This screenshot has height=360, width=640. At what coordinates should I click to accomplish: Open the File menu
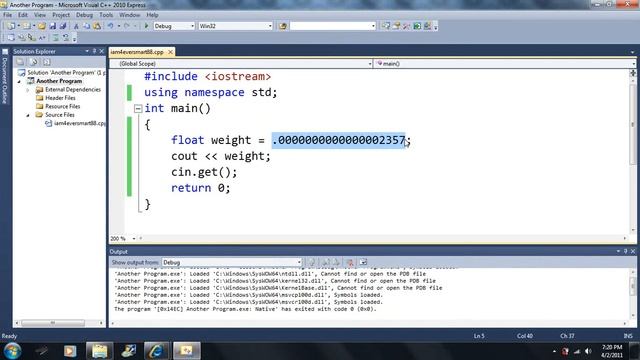(7, 15)
